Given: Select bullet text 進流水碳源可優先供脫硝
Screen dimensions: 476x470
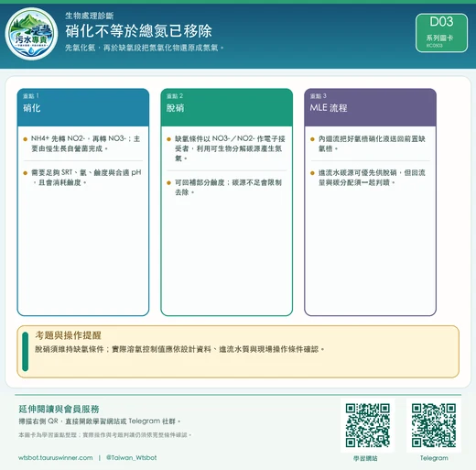Looking at the screenshot, I should [x=372, y=178].
